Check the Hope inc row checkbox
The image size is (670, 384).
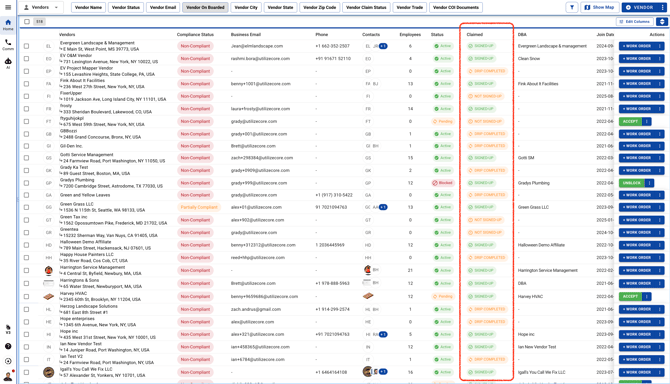[x=26, y=334]
